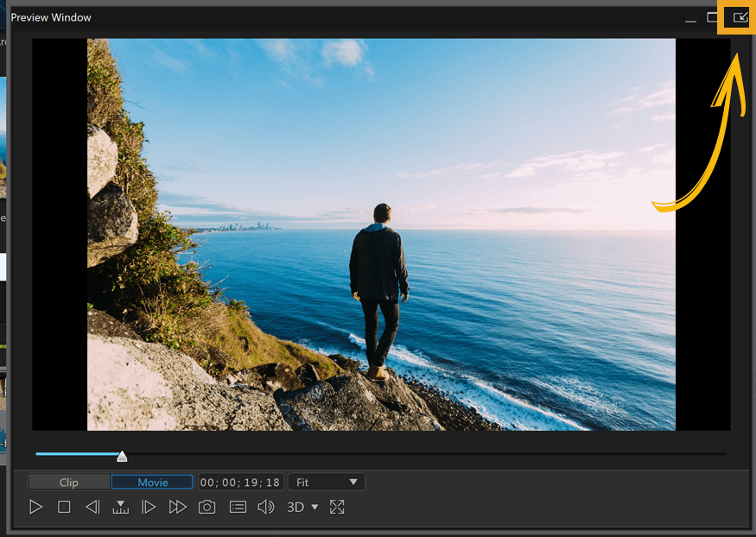Viewport: 756px width, 537px height.
Task: Open the Fit zoom dropdown
Action: (x=327, y=482)
